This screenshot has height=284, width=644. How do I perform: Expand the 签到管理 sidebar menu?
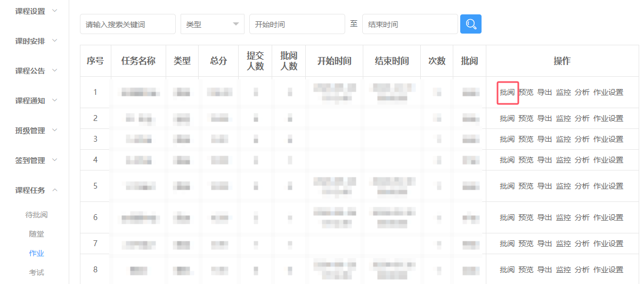[x=36, y=160]
